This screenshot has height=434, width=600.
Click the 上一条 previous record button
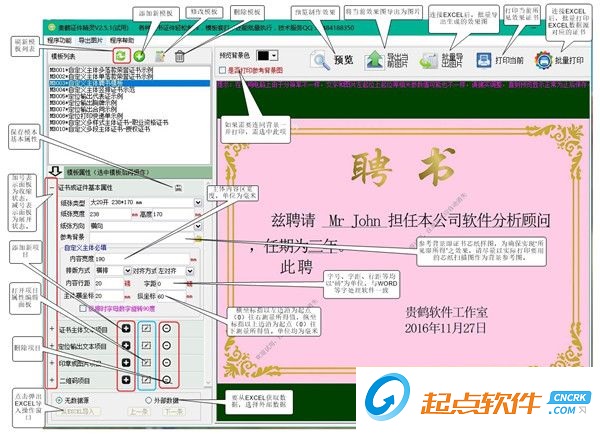tap(139, 412)
